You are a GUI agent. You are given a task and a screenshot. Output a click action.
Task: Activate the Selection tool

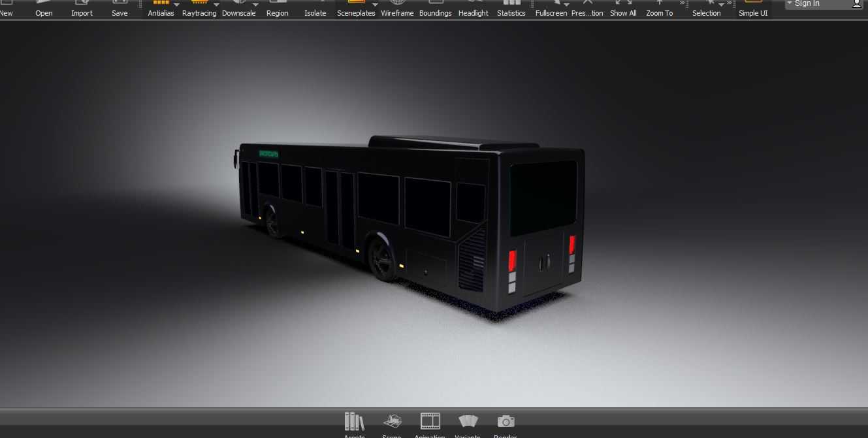click(x=706, y=8)
